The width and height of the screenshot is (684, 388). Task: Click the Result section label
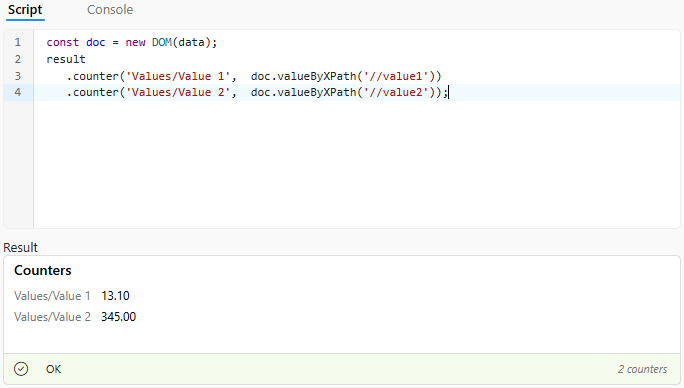[21, 247]
